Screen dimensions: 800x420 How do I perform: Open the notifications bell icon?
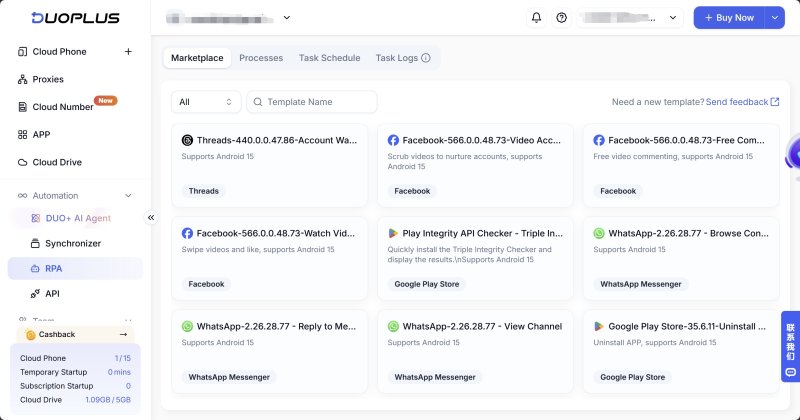click(536, 17)
